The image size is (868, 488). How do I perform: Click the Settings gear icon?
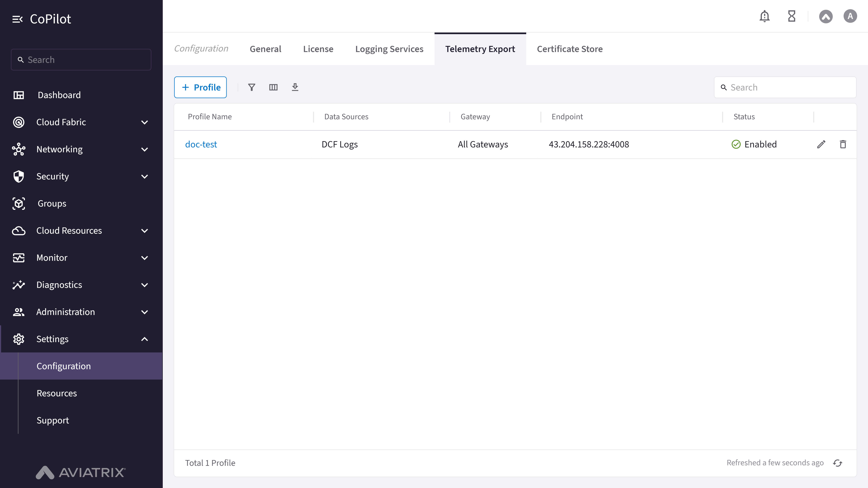(x=18, y=339)
